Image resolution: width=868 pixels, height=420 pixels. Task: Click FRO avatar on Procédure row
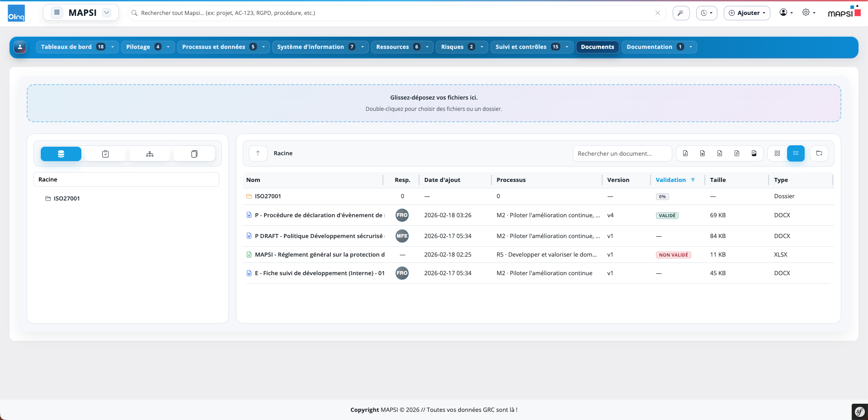(x=402, y=215)
